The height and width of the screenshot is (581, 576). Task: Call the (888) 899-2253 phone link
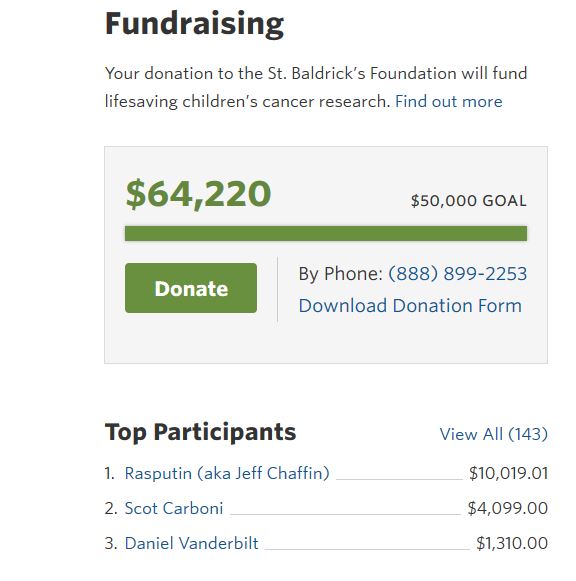click(457, 274)
